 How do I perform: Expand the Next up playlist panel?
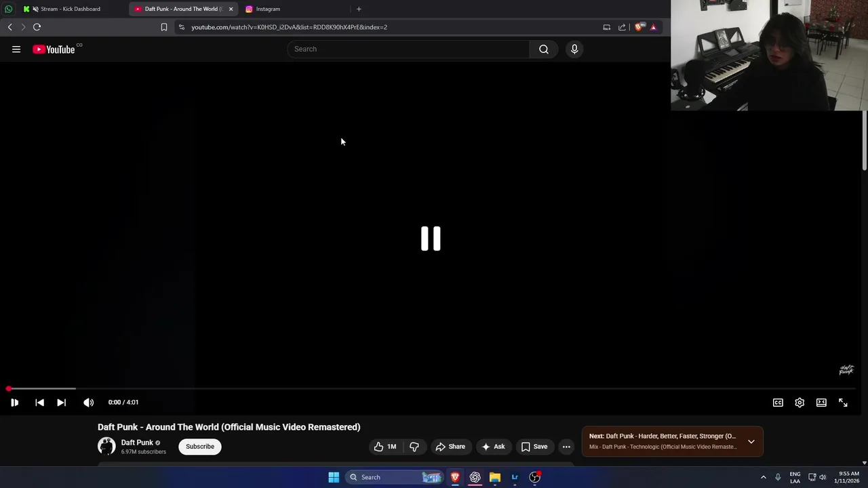(751, 441)
